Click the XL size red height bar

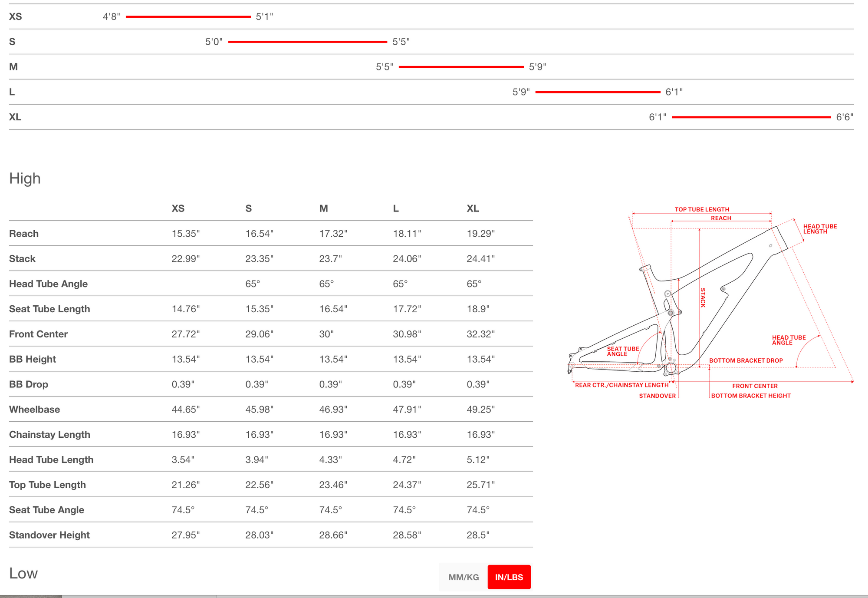click(751, 117)
